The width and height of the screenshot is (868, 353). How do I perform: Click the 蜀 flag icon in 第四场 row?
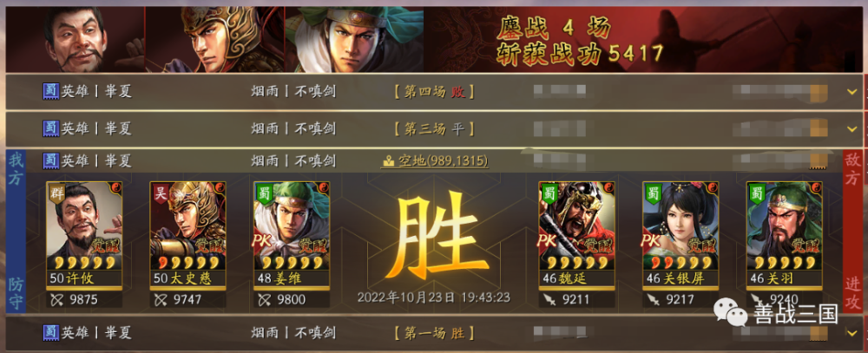(x=50, y=91)
